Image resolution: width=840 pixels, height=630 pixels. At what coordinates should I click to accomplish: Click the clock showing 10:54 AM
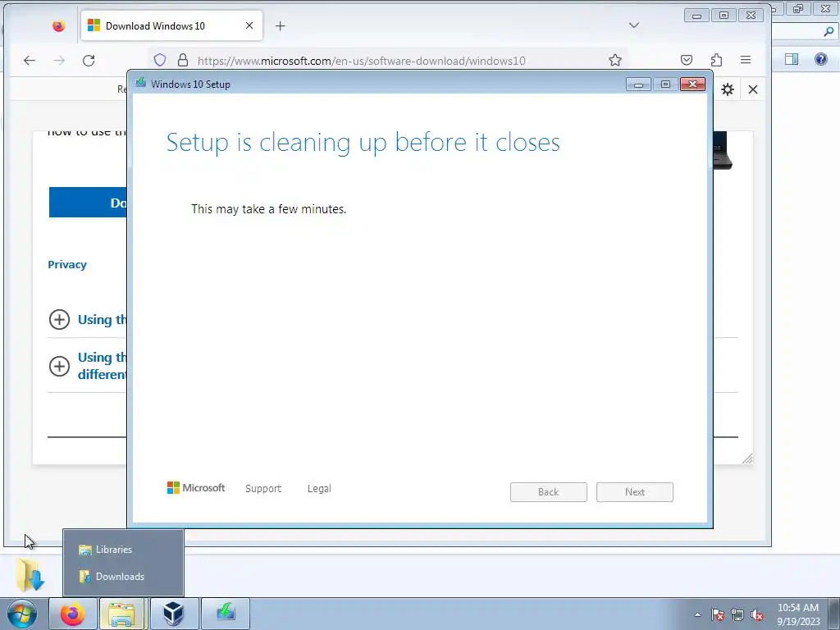[x=798, y=614]
